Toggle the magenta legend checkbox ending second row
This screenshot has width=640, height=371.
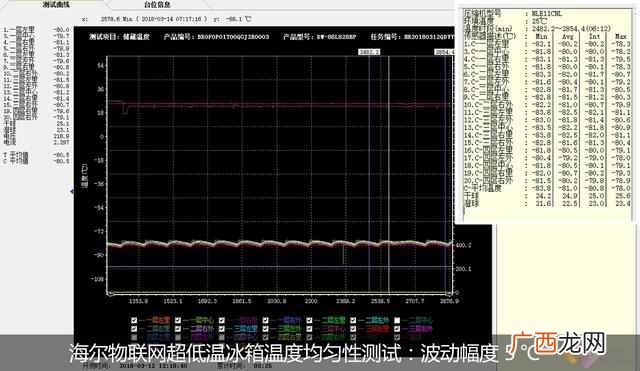(x=397, y=329)
